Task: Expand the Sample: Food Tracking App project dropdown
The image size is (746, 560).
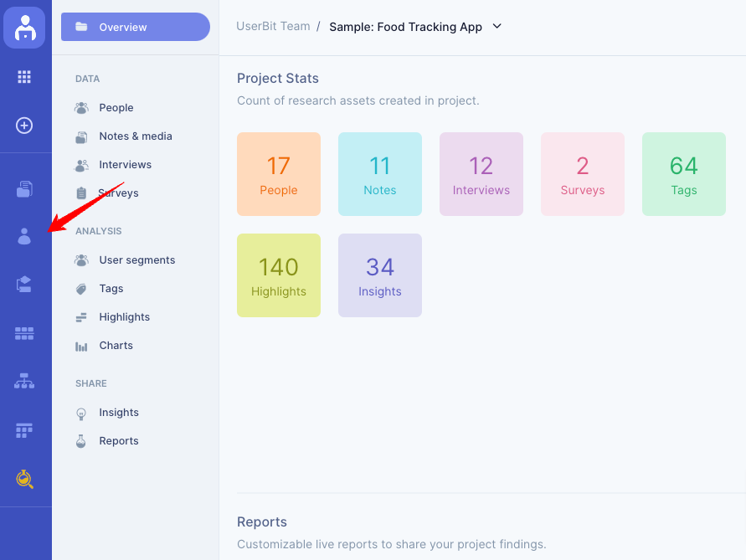Action: coord(497,27)
